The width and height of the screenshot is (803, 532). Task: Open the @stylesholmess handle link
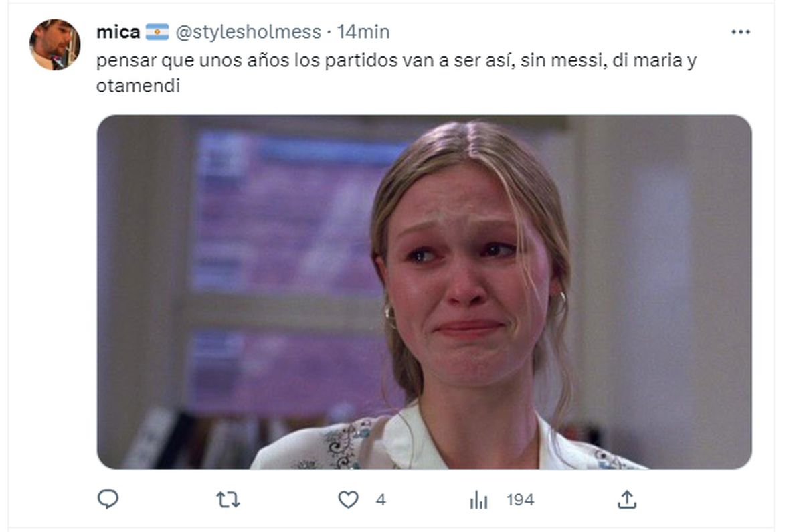(x=248, y=31)
